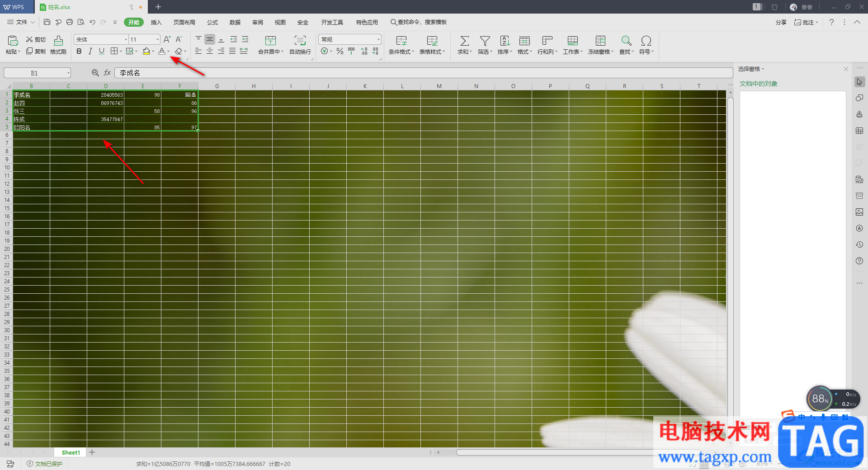Click the Filter (筛选) funnel icon

[485, 41]
